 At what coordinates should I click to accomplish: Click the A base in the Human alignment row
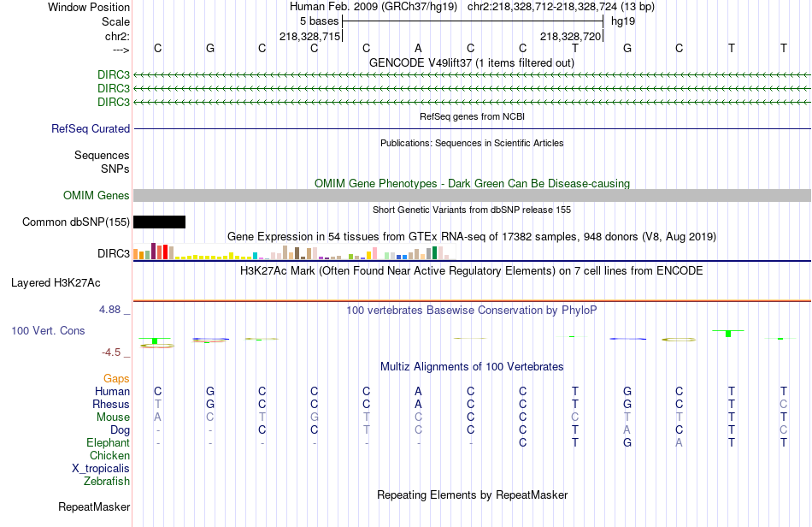tap(419, 391)
